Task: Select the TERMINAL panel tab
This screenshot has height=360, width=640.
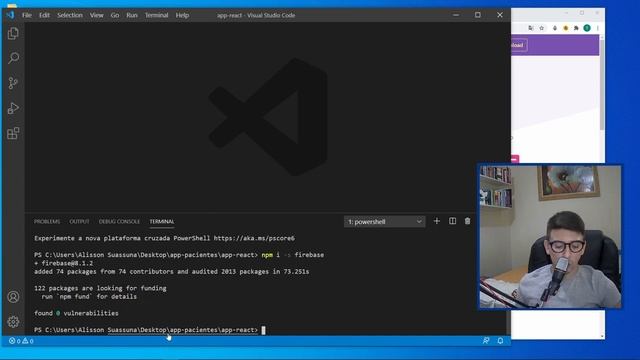Action: coord(162,222)
